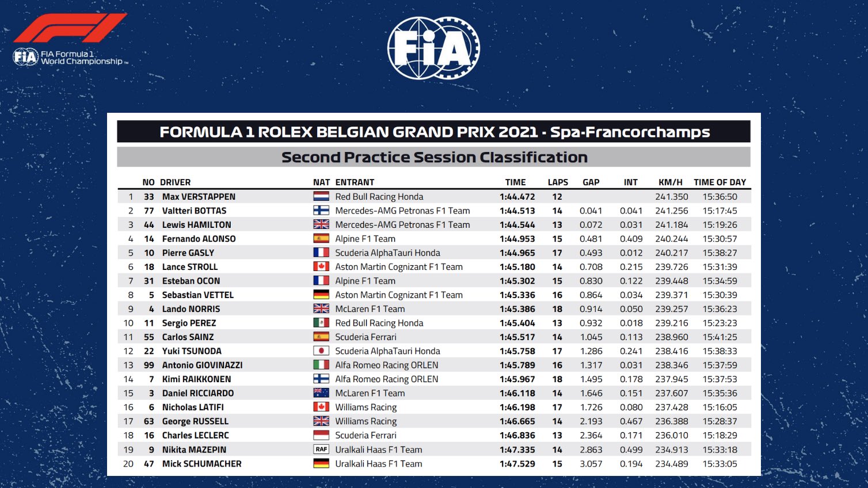The image size is (868, 488).
Task: Click the TIME OF DAY column header
Action: [x=719, y=182]
